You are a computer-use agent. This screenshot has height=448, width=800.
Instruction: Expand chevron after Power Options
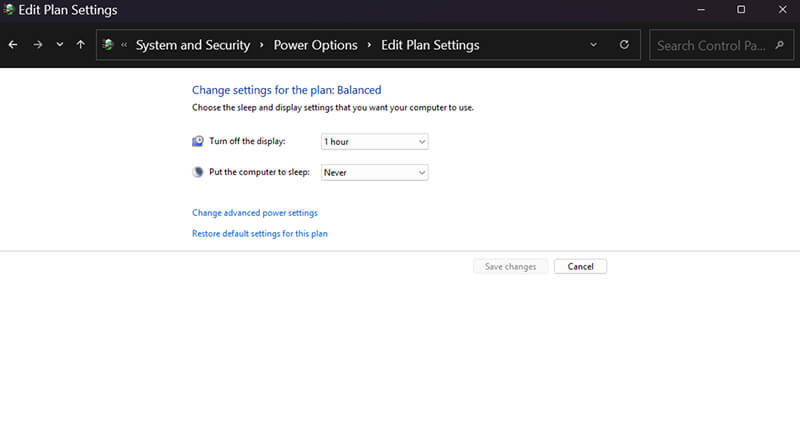click(369, 45)
